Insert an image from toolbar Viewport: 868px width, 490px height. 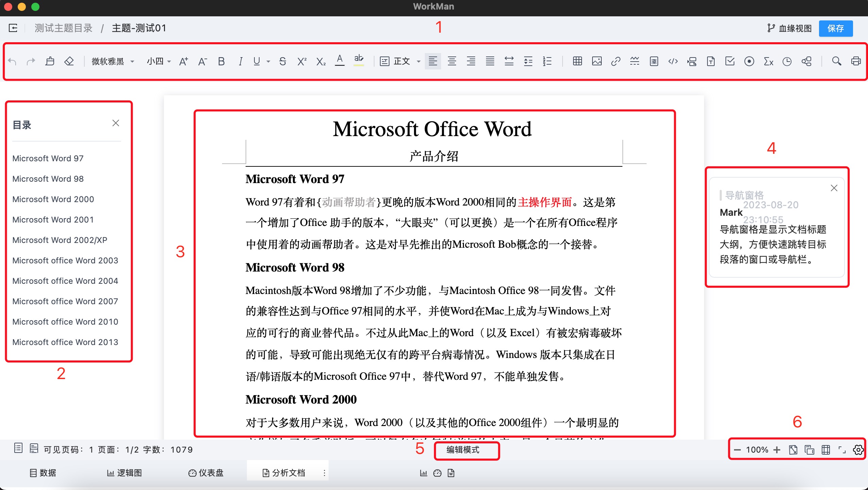597,61
